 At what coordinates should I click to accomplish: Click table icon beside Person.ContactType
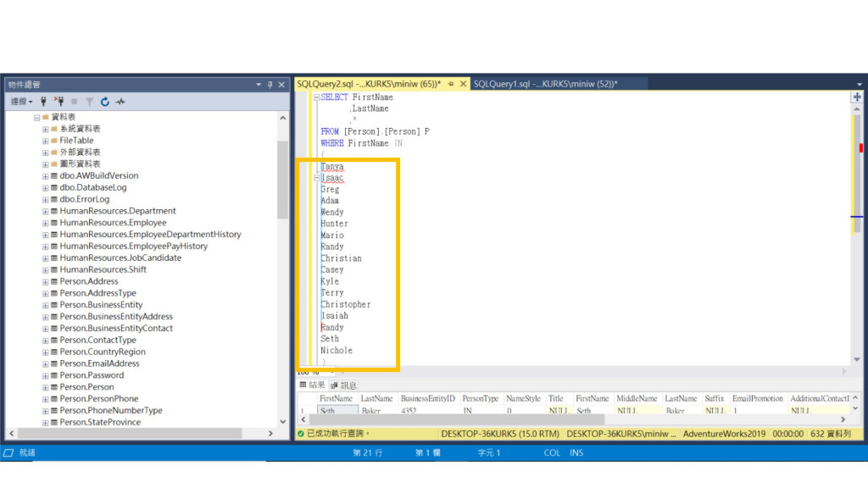[54, 341]
